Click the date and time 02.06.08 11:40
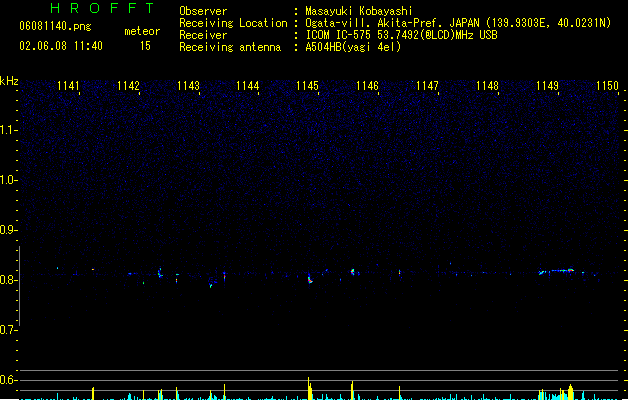 pyautogui.click(x=61, y=46)
